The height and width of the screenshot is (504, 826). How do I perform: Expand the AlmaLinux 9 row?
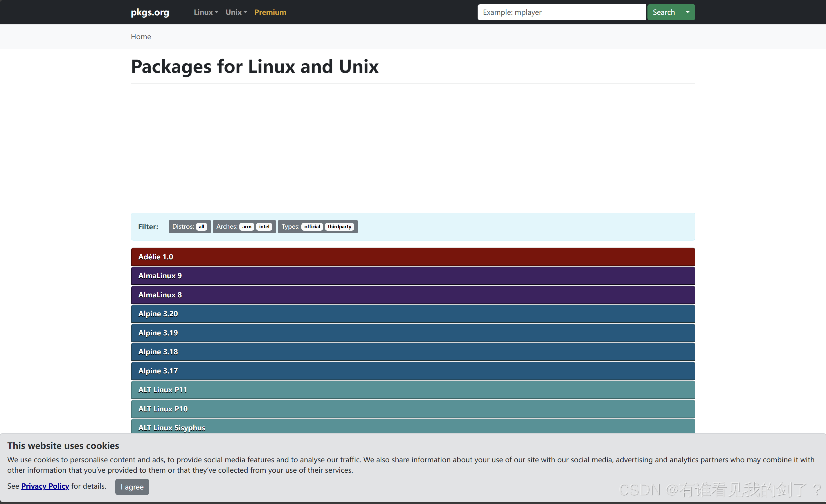click(413, 275)
